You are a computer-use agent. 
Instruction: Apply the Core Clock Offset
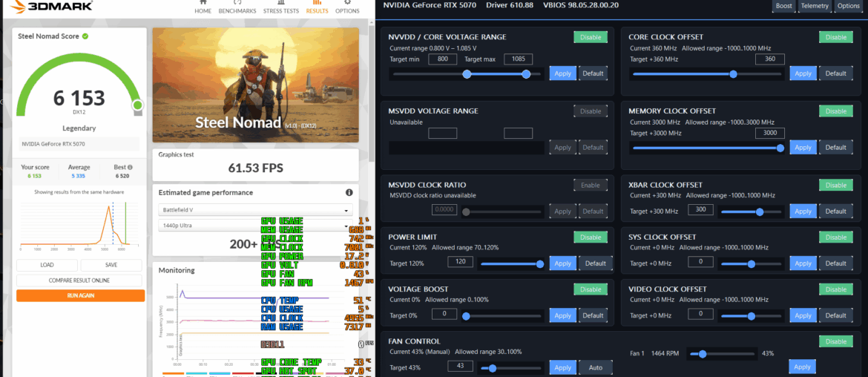coord(803,73)
